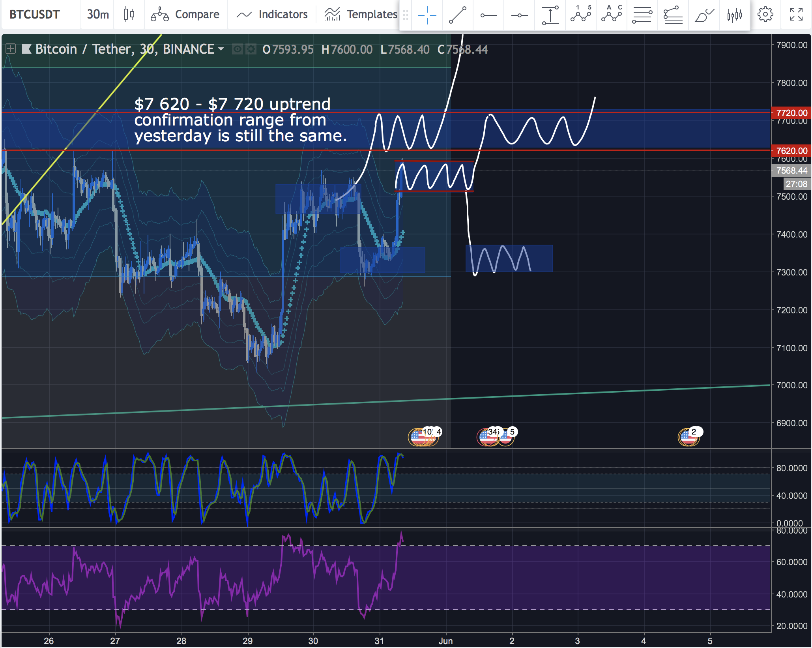This screenshot has width=812, height=648.
Task: Click the Compare button
Action: click(x=185, y=15)
